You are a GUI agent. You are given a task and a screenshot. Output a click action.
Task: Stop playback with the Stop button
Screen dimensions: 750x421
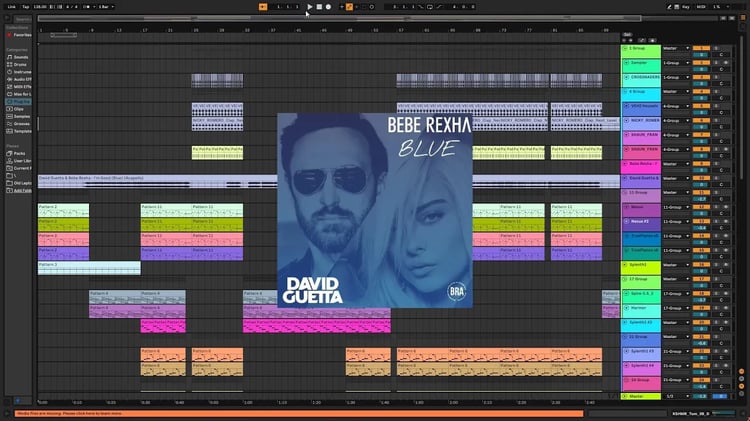pyautogui.click(x=319, y=7)
